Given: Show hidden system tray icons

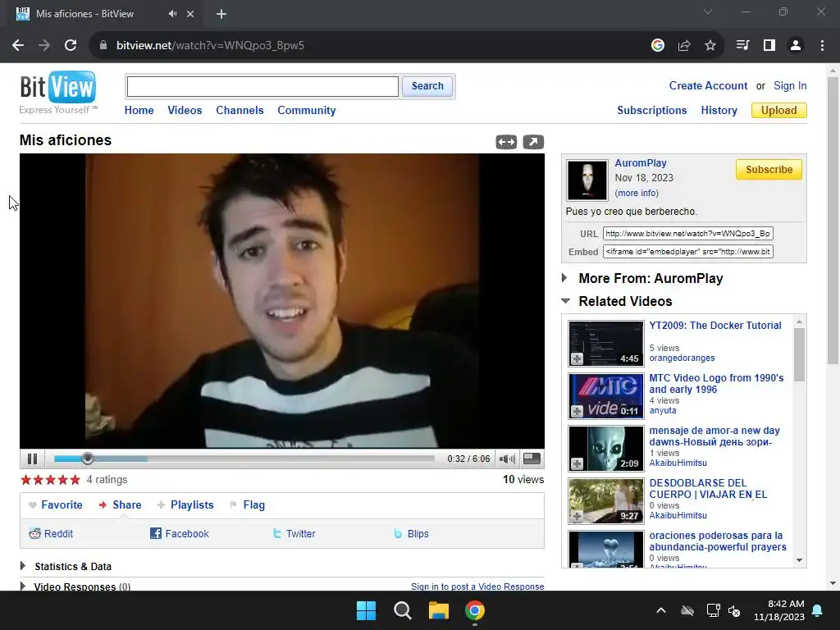Looking at the screenshot, I should [661, 610].
